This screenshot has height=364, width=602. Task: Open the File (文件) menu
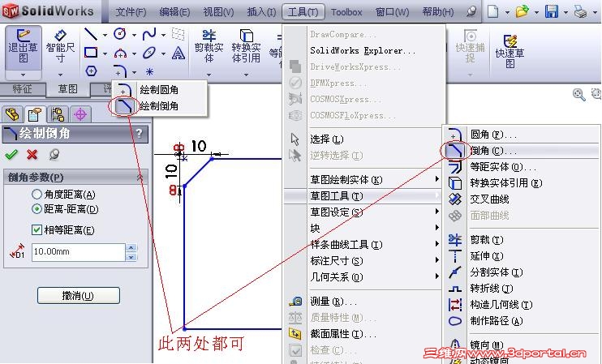pyautogui.click(x=131, y=12)
